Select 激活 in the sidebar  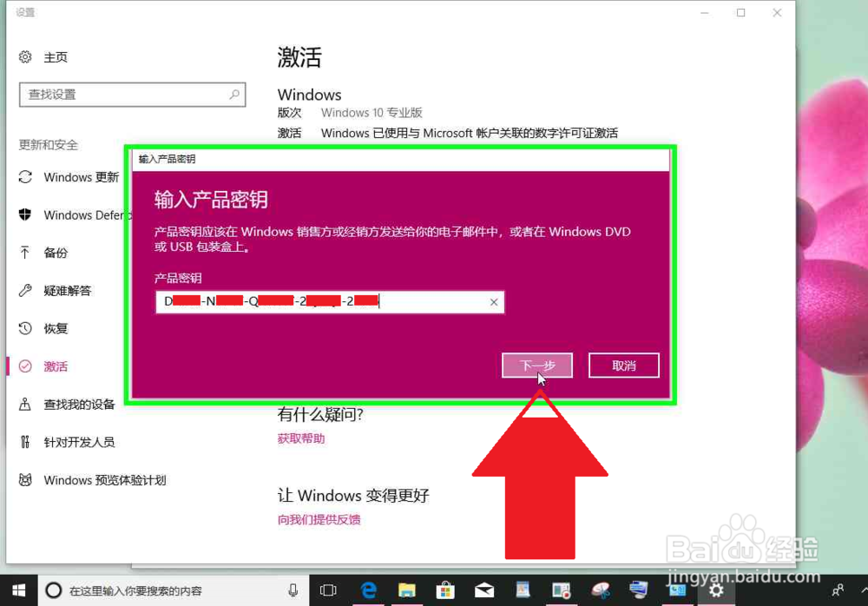55,366
